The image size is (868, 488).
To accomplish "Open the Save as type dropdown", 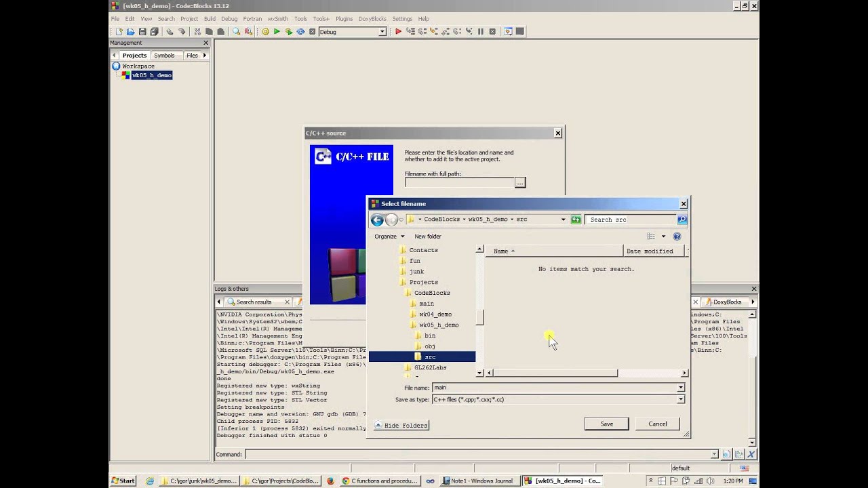I will [680, 400].
